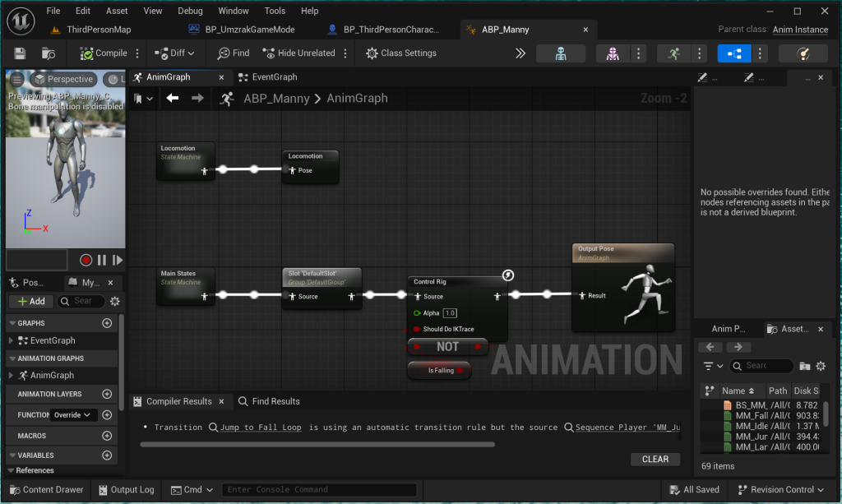Open the Anim Instance parent class link
The image size is (842, 504).
tap(800, 30)
